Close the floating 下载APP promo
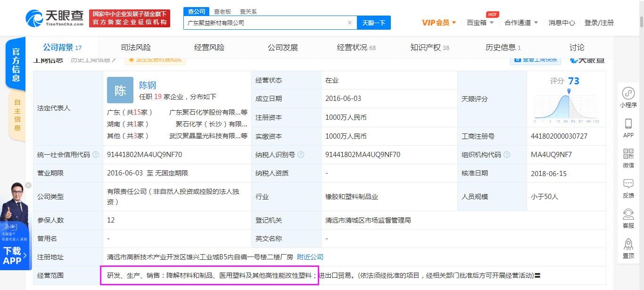644x290 pixels. (x=28, y=185)
